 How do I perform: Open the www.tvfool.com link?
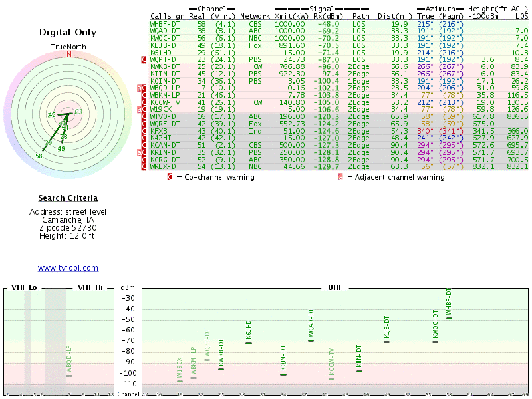point(68,268)
